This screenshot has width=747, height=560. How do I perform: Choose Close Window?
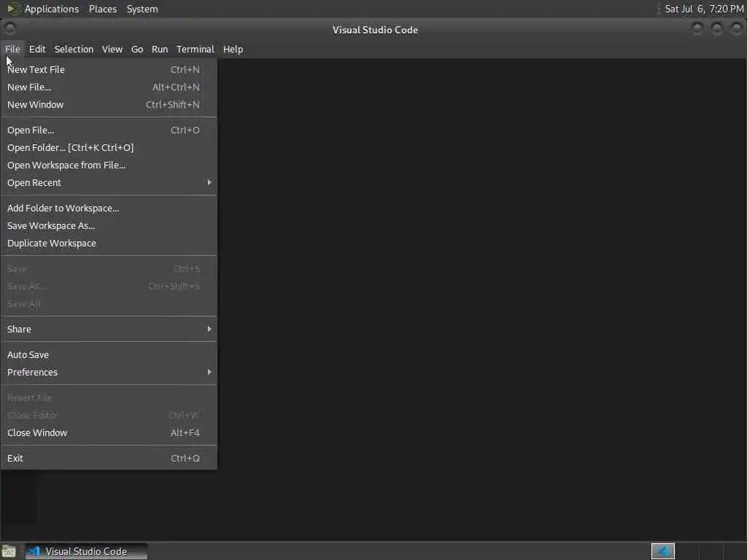coord(109,433)
